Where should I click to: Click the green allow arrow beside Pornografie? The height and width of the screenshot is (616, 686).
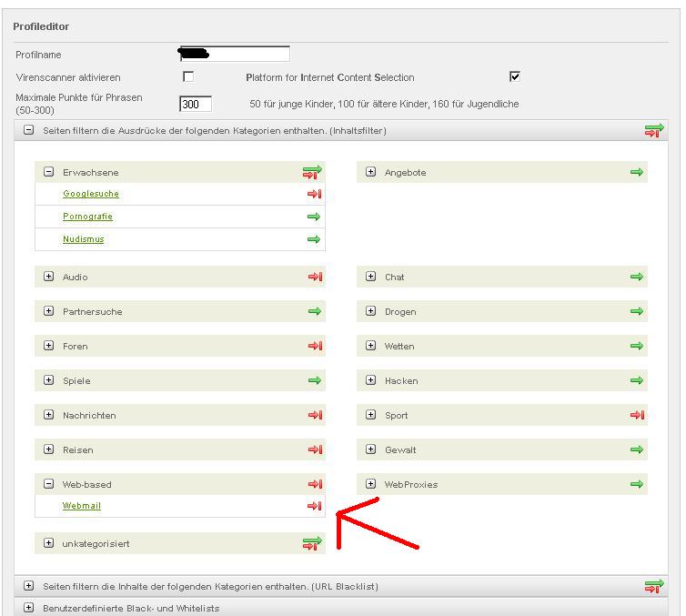(314, 217)
